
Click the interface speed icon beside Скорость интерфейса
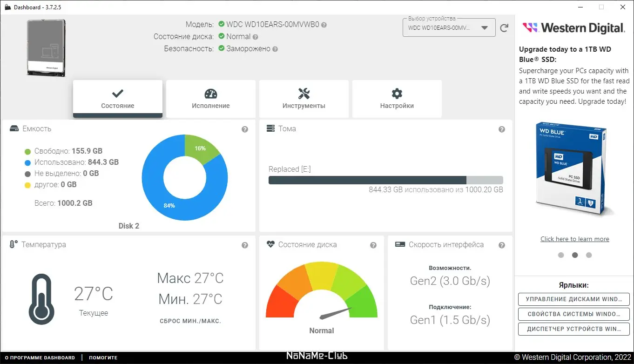tap(399, 244)
